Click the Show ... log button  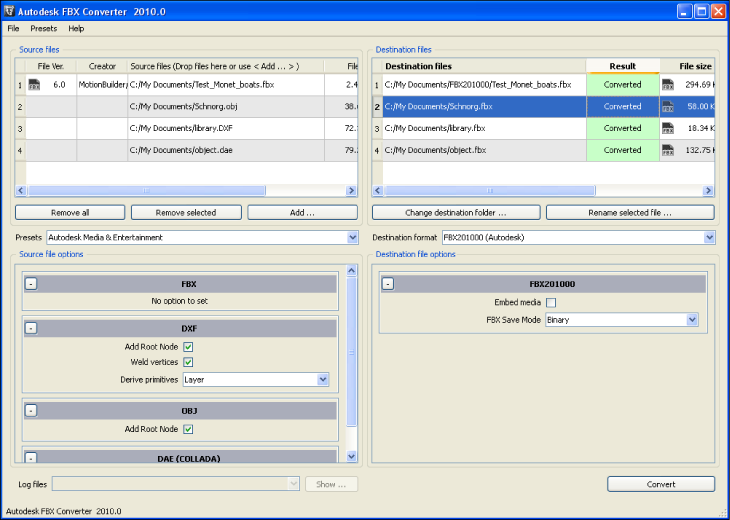click(x=331, y=484)
